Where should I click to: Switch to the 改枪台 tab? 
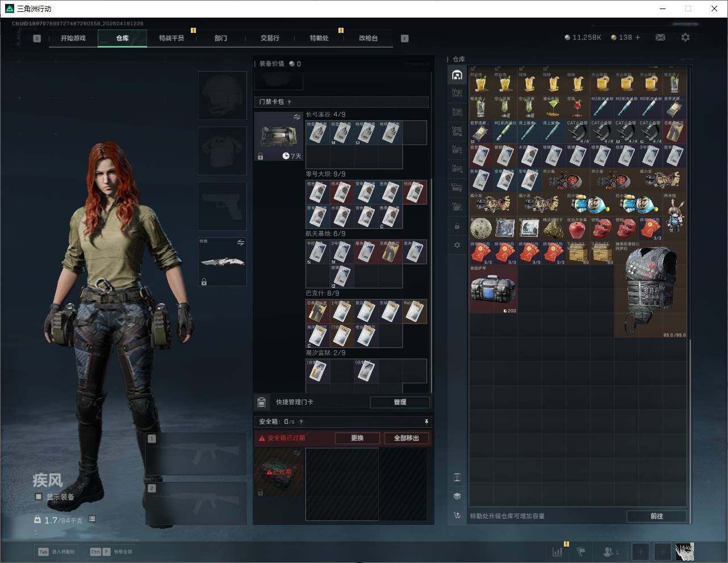click(x=368, y=38)
